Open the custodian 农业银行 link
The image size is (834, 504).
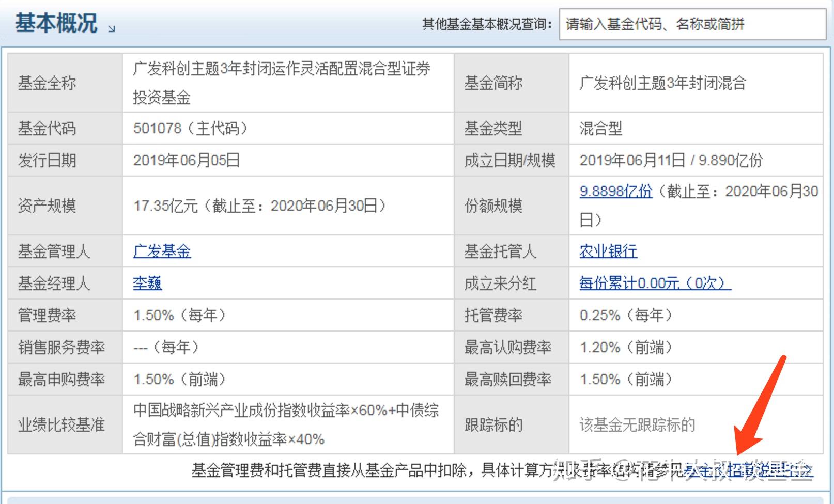pos(608,251)
